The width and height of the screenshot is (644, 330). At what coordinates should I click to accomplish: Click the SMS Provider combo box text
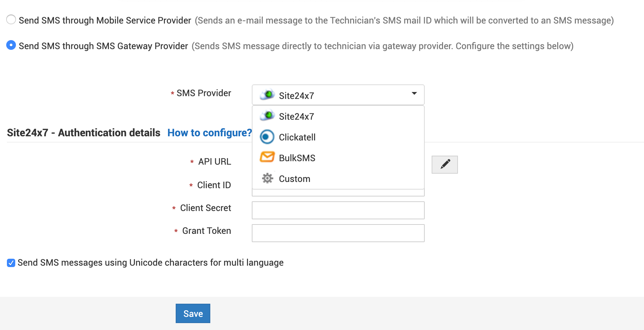(296, 96)
